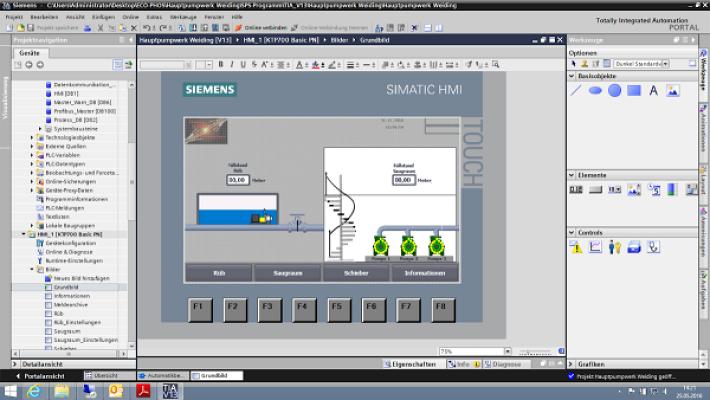710x400 pixels.
Task: Click the Saugraum button on HMI screen
Action: (288, 273)
